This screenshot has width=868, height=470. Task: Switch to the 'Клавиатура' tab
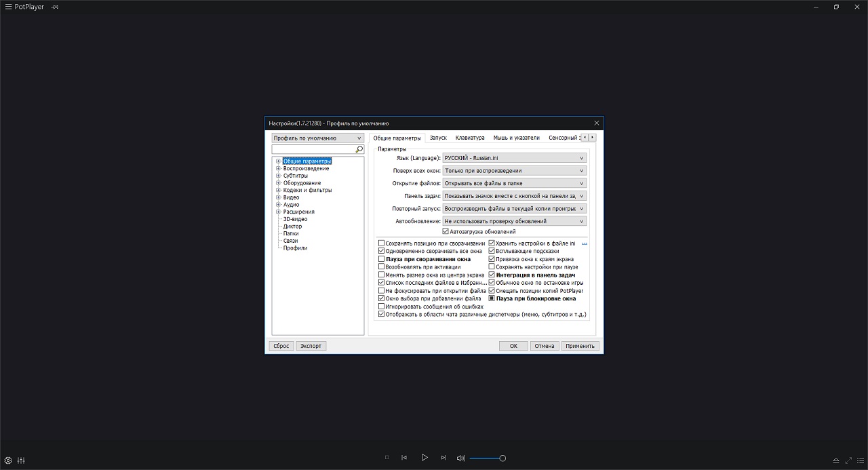click(x=470, y=138)
